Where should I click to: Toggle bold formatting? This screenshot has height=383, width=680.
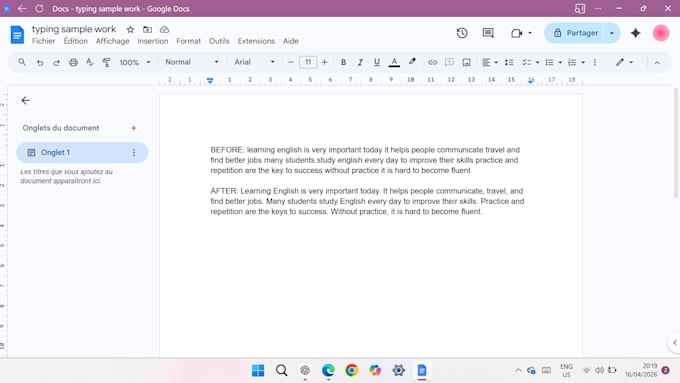pyautogui.click(x=343, y=62)
